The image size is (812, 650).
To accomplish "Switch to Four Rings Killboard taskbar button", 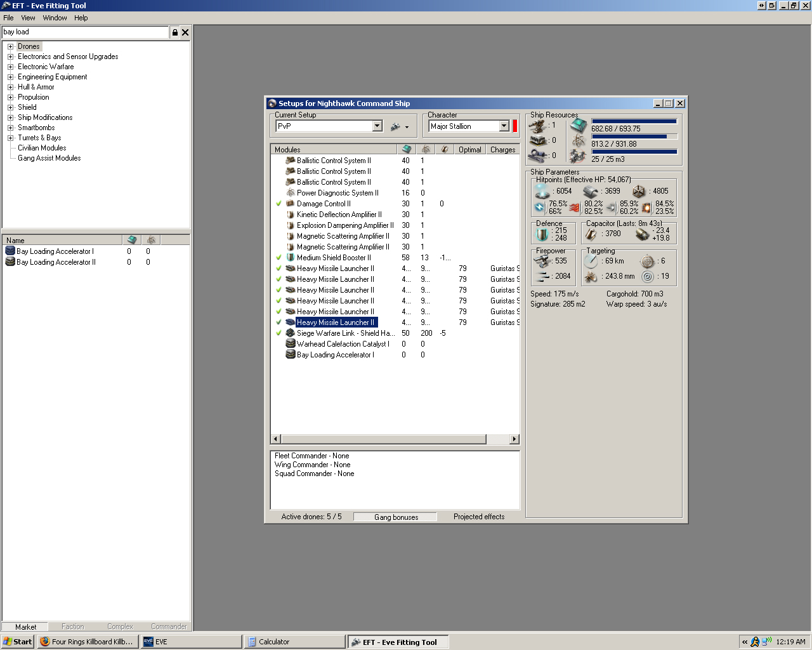I will (x=88, y=642).
